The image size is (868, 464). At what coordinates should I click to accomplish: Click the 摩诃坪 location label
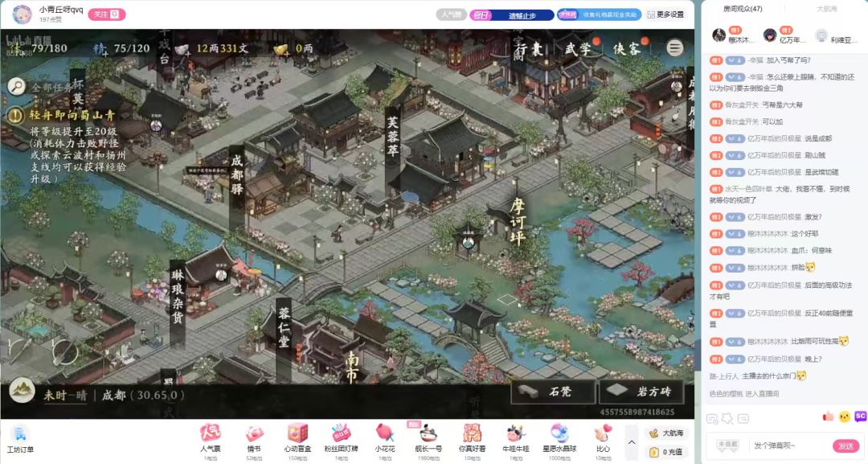pos(517,221)
